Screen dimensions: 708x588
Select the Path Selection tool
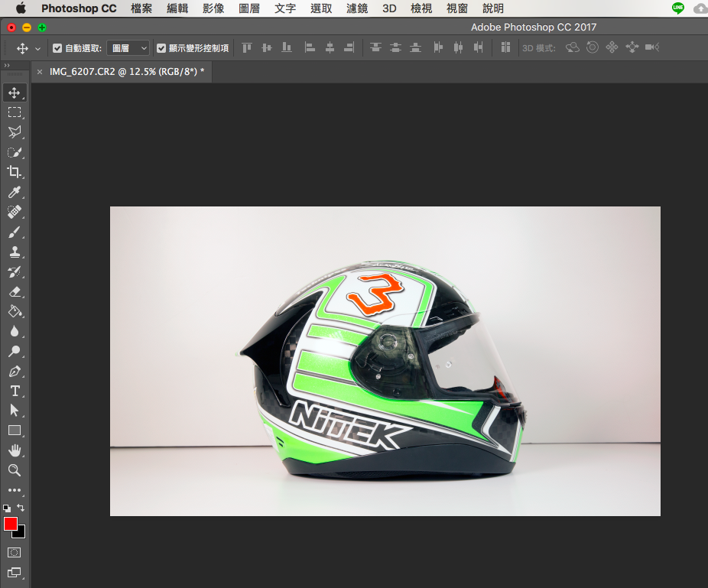15,411
